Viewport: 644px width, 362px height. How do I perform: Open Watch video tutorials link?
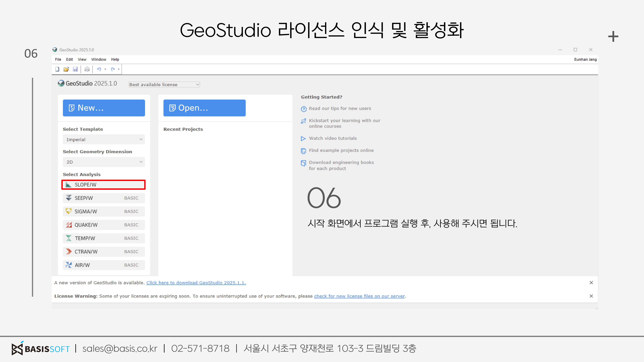(333, 138)
